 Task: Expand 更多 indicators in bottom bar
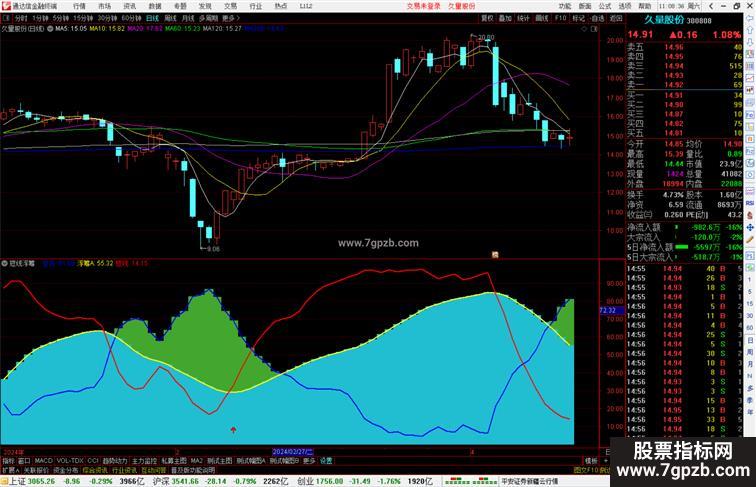tap(309, 461)
